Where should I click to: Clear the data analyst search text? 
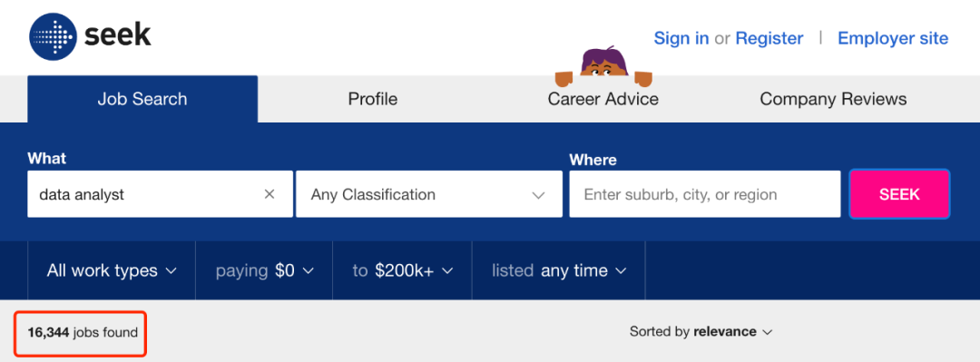pos(269,194)
